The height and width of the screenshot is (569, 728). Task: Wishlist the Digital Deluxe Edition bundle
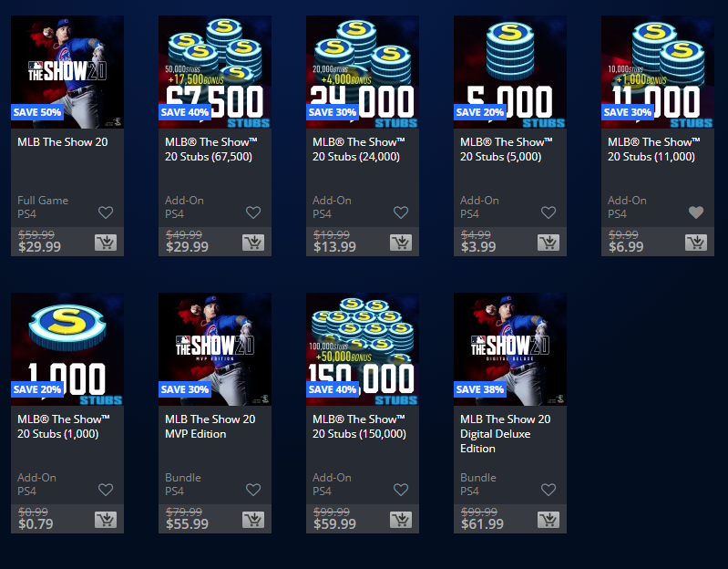pos(549,490)
